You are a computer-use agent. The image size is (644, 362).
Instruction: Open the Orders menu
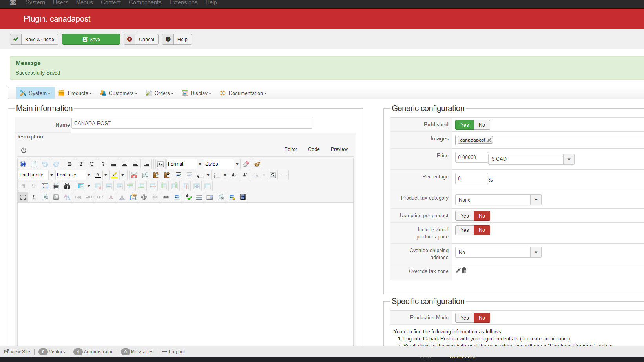point(160,93)
